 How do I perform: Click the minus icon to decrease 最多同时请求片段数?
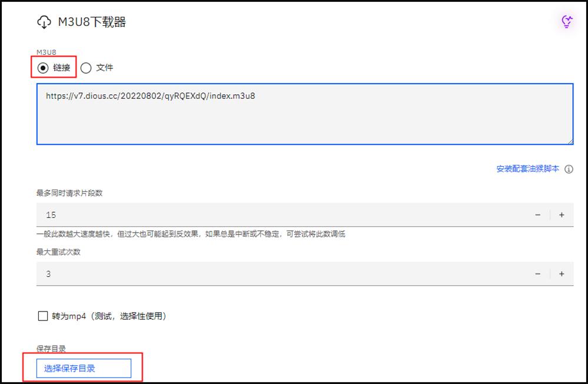click(537, 214)
